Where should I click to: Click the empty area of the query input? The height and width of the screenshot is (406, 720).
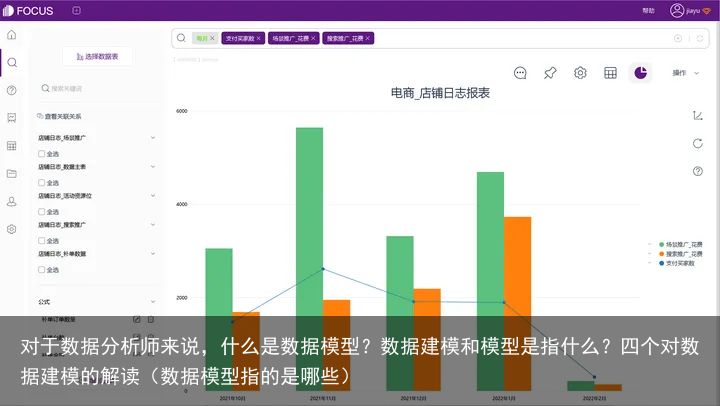[x=521, y=38]
